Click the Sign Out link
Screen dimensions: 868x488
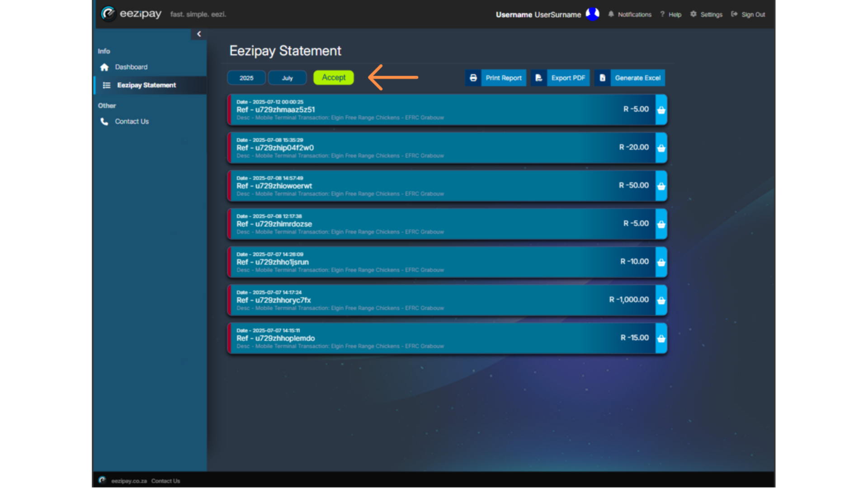click(x=753, y=14)
